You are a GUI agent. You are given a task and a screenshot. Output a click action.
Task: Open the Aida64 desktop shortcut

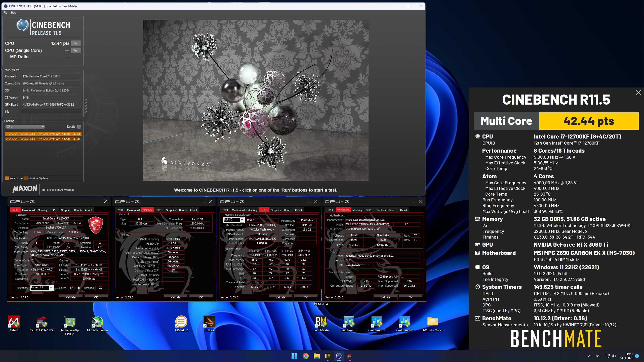(14, 324)
